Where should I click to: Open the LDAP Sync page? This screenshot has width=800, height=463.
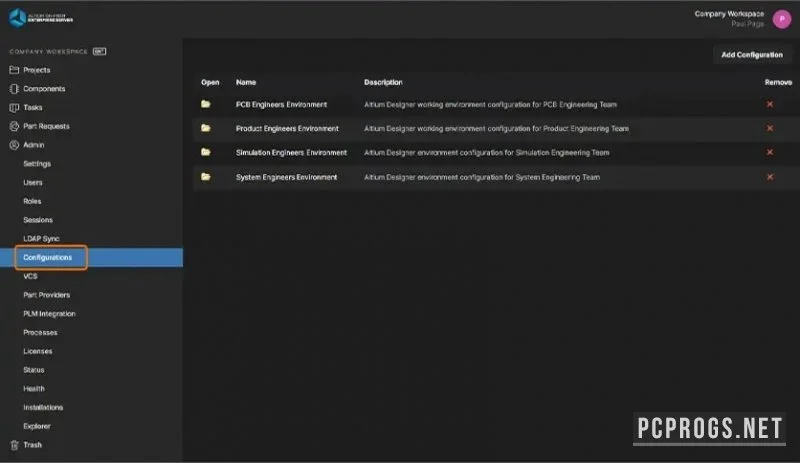(x=41, y=239)
